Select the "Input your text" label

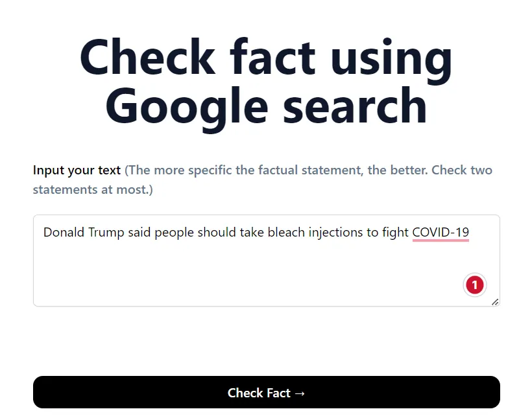tap(77, 170)
